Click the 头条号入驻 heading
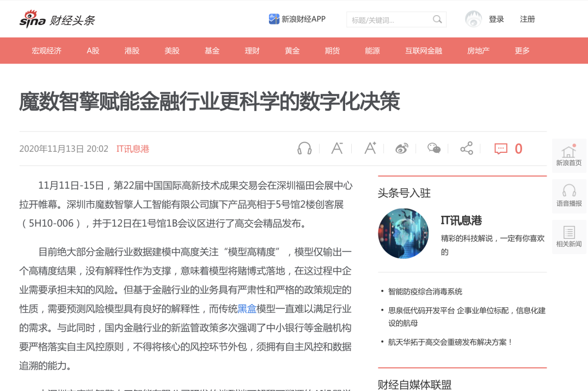The width and height of the screenshot is (588, 391). coord(404,193)
